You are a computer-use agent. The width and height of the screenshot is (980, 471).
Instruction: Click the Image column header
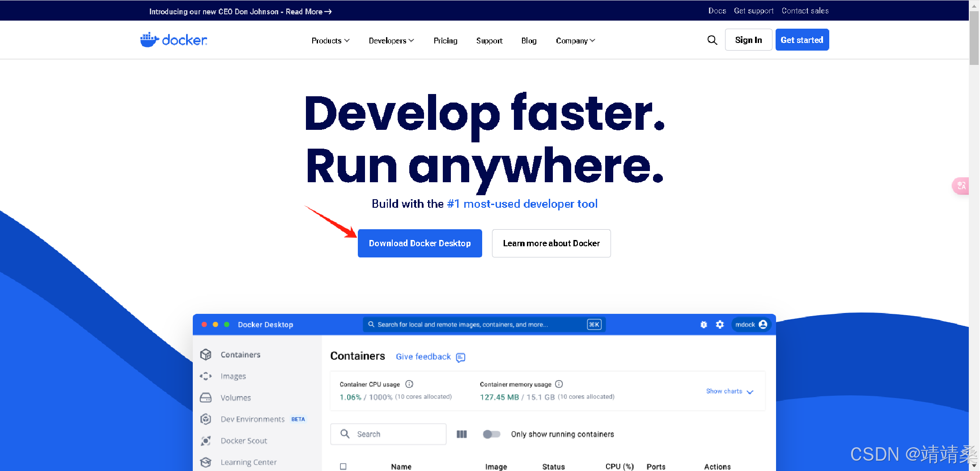click(x=496, y=467)
